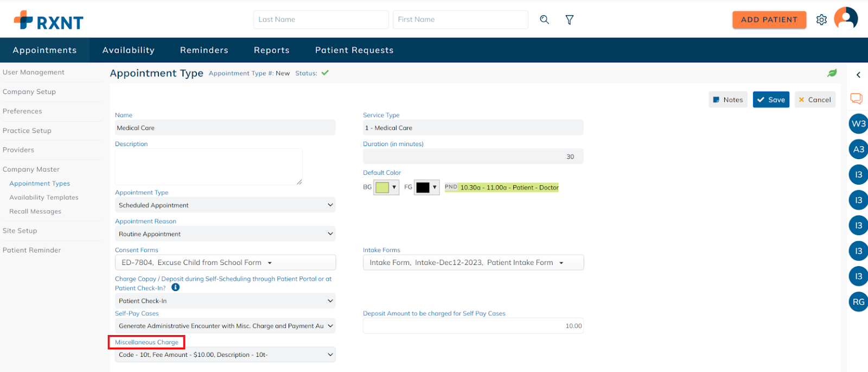Open the Intake Forms dropdown

473,263
